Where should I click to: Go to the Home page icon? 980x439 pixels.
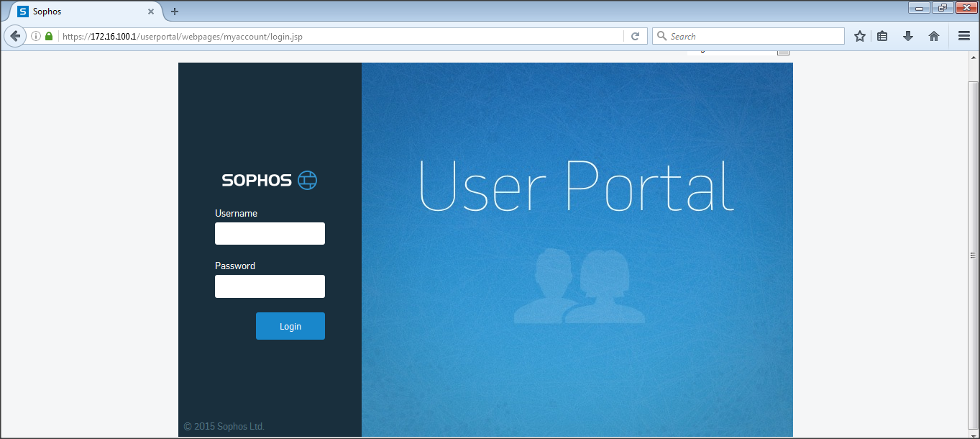(x=934, y=36)
